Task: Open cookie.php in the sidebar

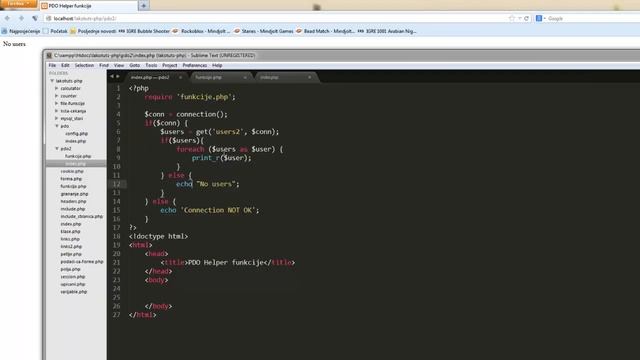Action: [x=72, y=171]
